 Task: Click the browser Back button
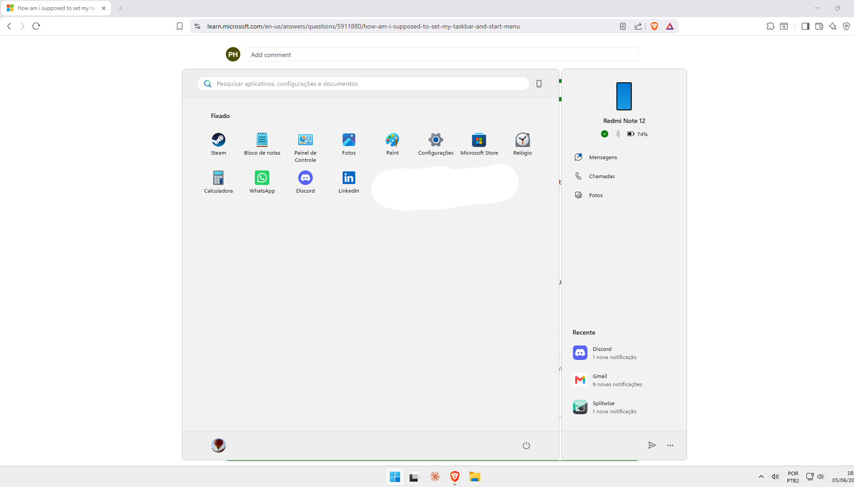click(9, 26)
